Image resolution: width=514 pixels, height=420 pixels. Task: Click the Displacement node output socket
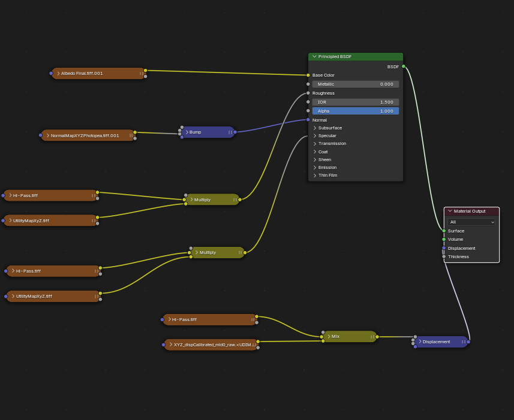tap(468, 342)
